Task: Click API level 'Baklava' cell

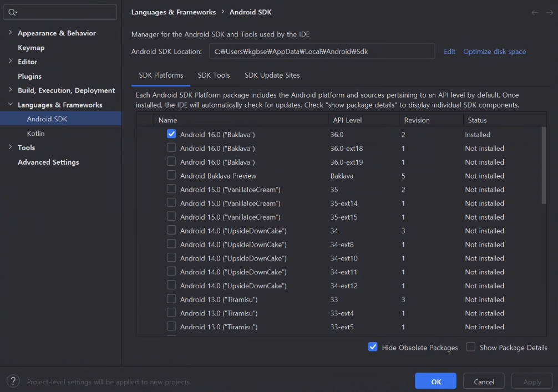Action: click(342, 176)
